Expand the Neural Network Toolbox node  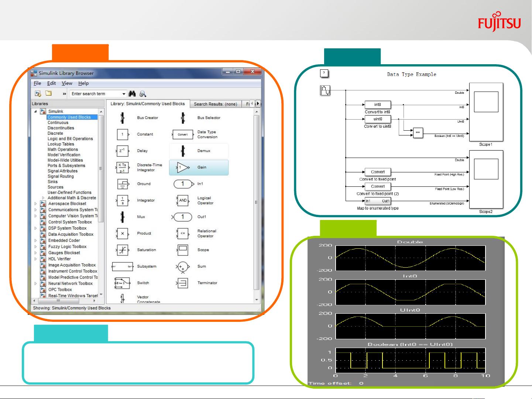point(36,283)
